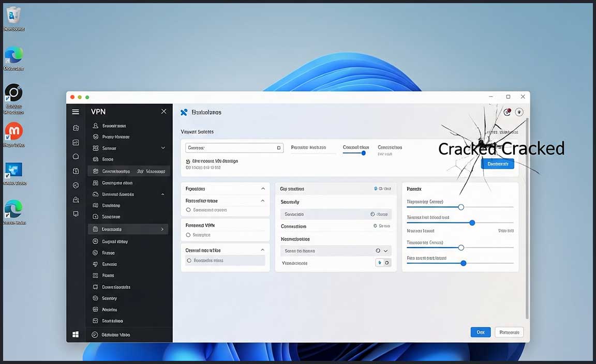
Task: Click the top slider in the right panel
Action: (460, 207)
